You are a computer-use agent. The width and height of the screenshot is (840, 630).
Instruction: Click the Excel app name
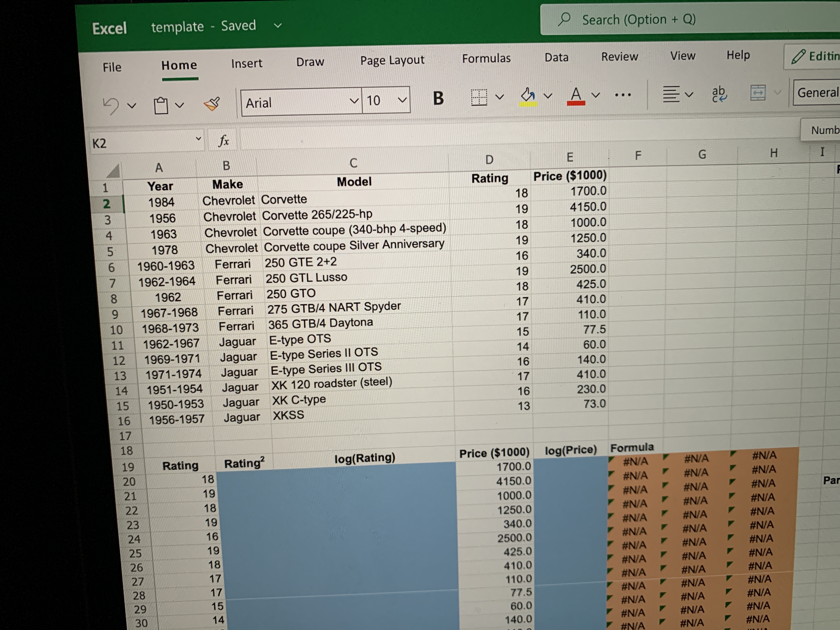(x=109, y=29)
